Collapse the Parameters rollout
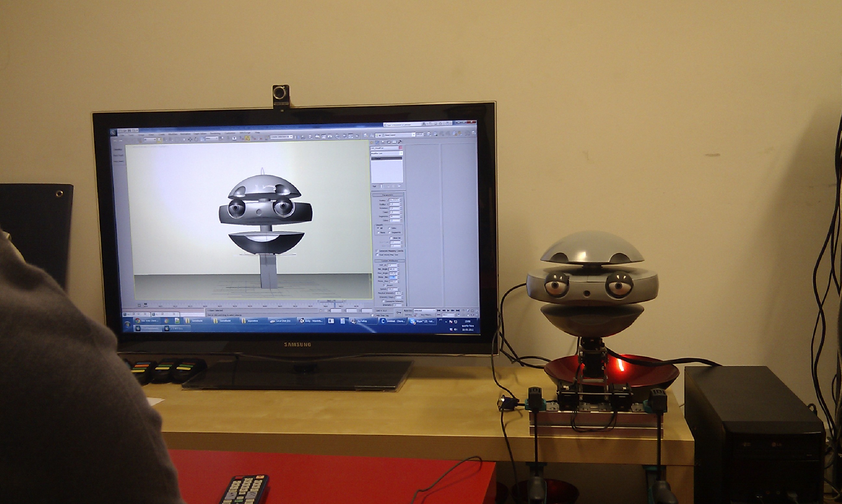 [x=388, y=195]
